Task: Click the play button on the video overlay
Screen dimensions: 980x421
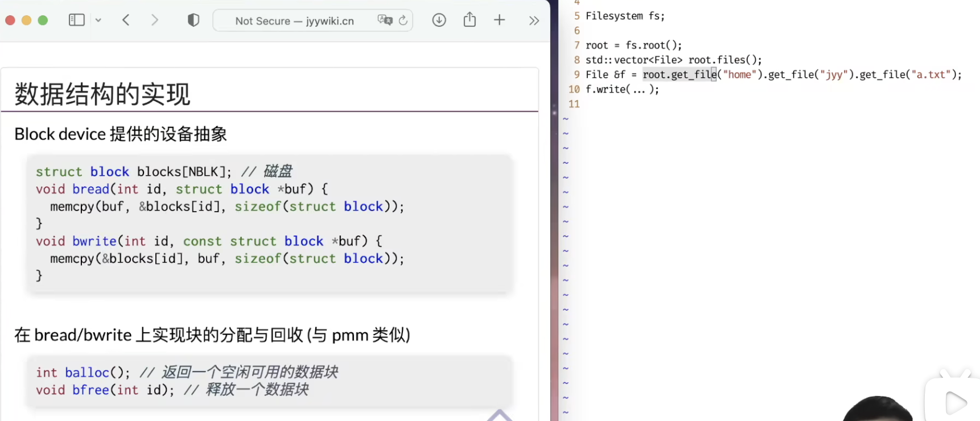Action: pos(956,403)
